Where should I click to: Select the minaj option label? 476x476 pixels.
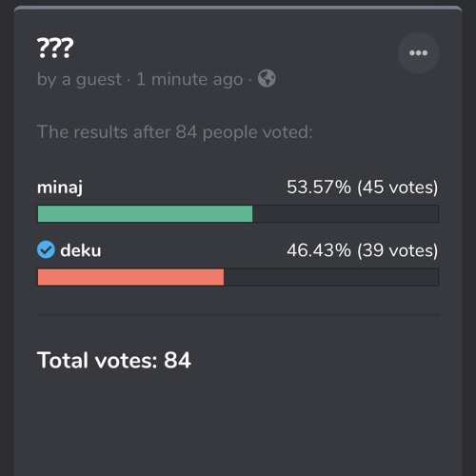pos(60,188)
